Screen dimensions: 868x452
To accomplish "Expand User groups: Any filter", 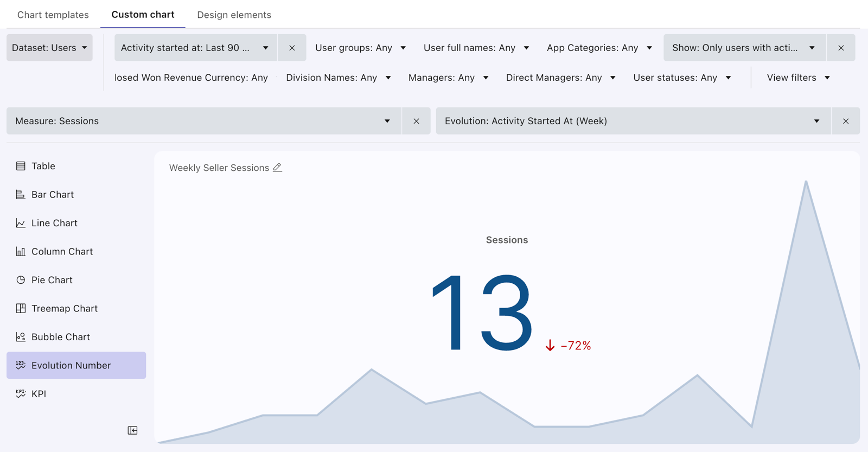I will tap(361, 48).
